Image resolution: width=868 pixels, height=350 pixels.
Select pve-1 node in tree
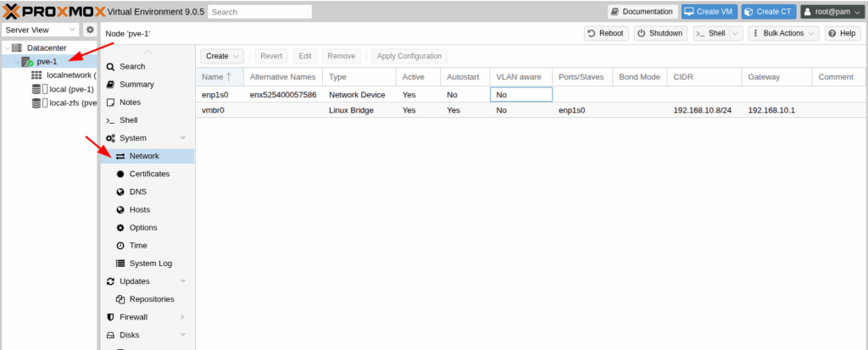(x=47, y=62)
